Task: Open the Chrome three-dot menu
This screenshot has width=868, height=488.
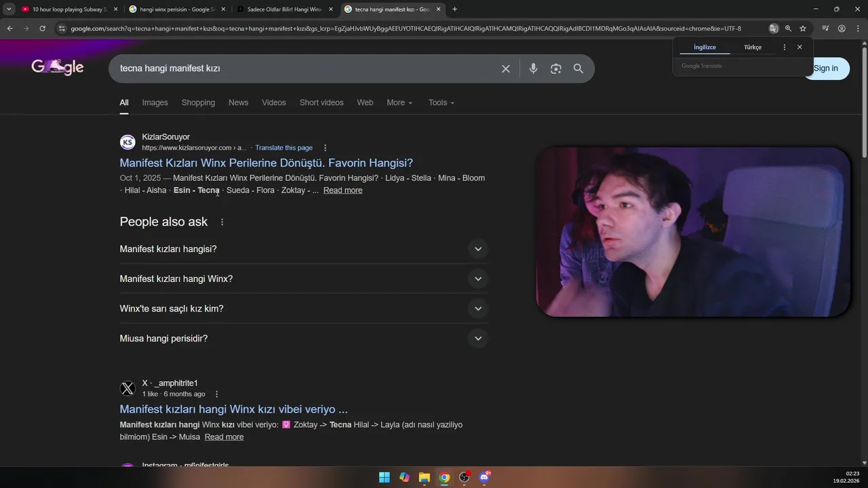Action: (x=858, y=28)
